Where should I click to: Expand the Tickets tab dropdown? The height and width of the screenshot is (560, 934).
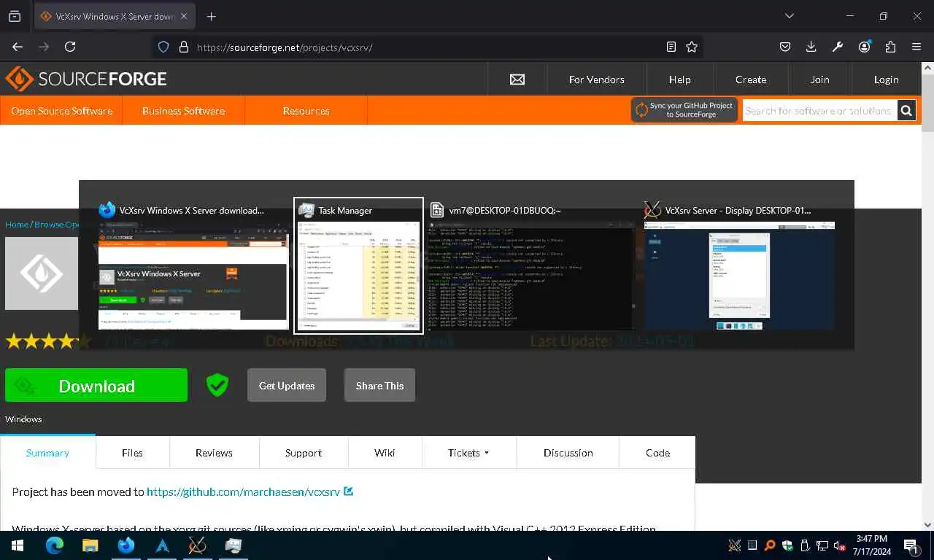pyautogui.click(x=468, y=453)
